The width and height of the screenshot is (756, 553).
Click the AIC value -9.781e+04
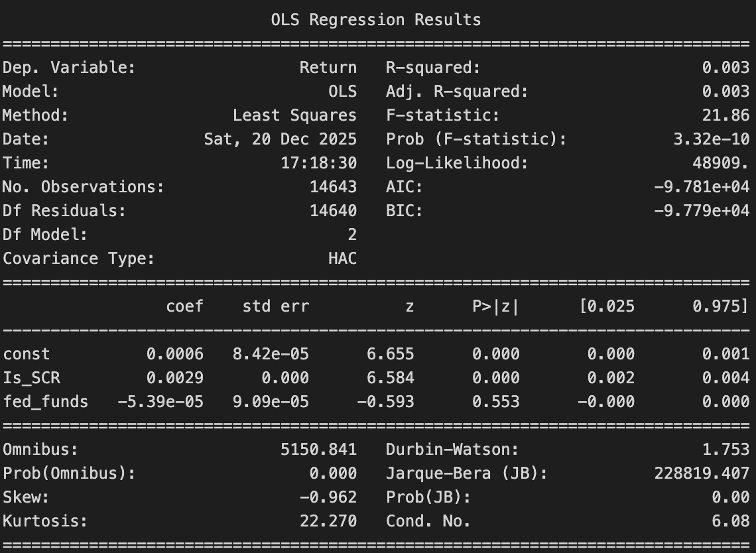pyautogui.click(x=702, y=187)
